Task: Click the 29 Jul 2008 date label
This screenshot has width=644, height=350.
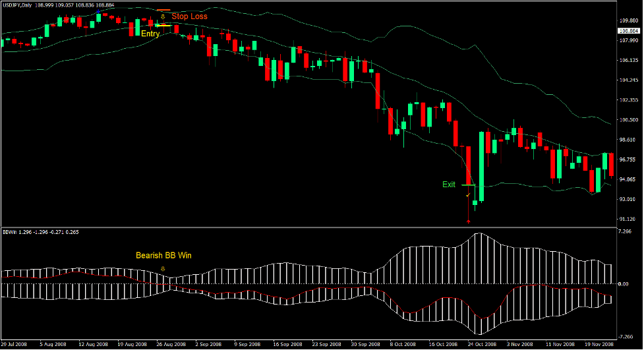Action: 14,344
